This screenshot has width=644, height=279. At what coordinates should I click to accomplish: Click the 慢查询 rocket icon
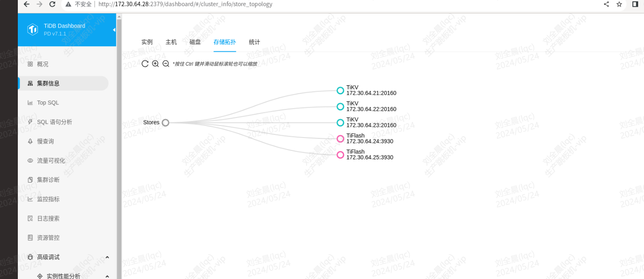[30, 141]
